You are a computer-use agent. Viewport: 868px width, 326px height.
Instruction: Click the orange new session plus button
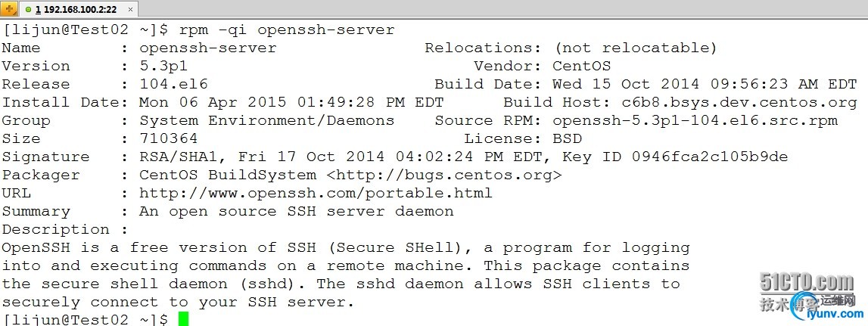click(10, 9)
